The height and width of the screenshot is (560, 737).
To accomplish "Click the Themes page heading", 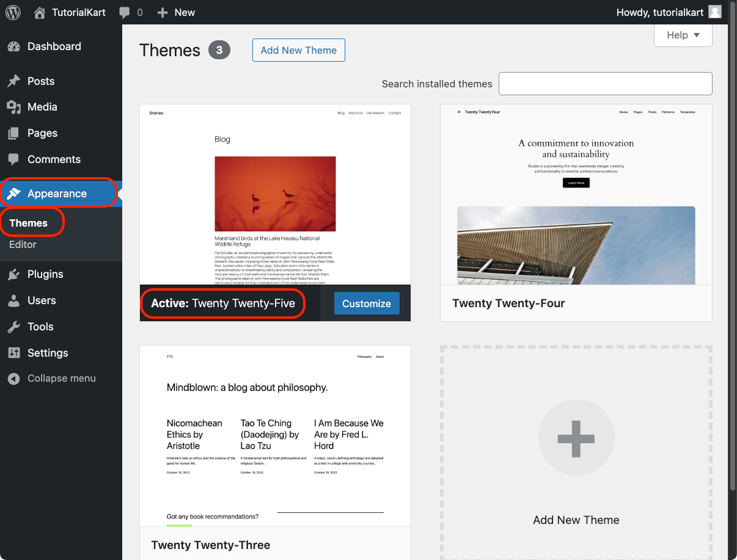I will 170,50.
